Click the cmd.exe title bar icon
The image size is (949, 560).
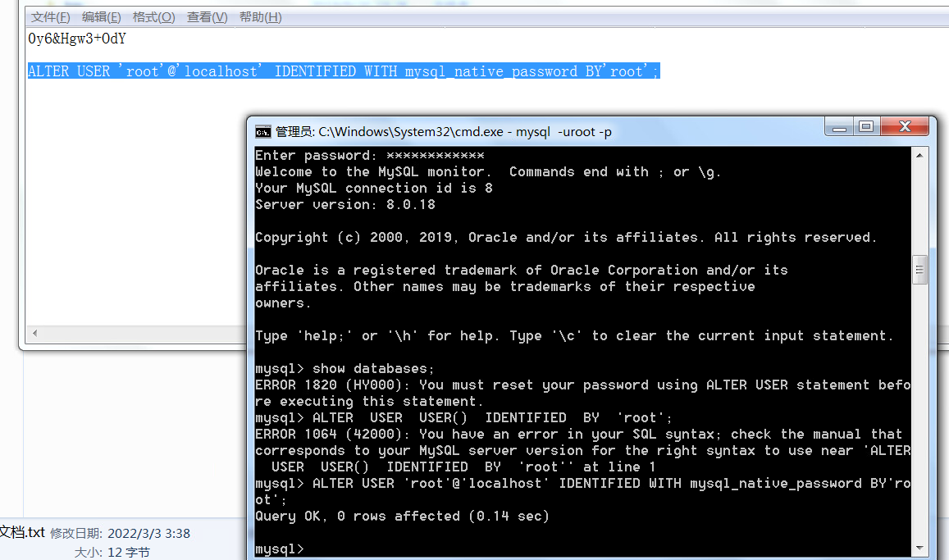pyautogui.click(x=262, y=132)
